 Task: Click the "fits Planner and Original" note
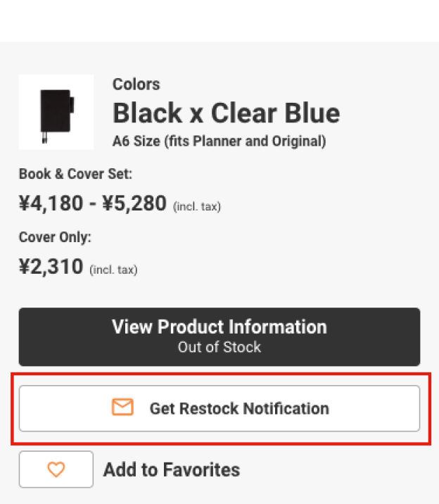pos(245,141)
